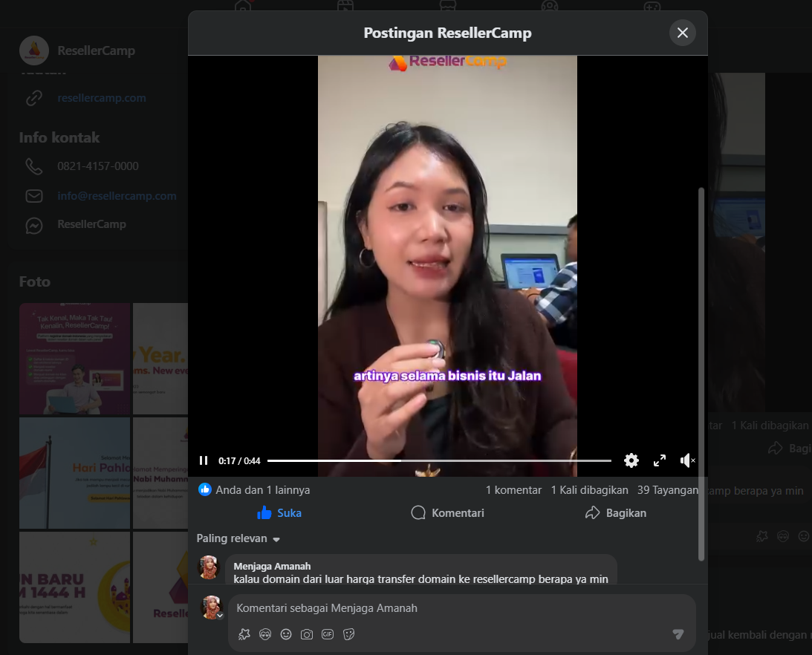Unmute the video sound
This screenshot has width=812, height=655.
click(687, 460)
